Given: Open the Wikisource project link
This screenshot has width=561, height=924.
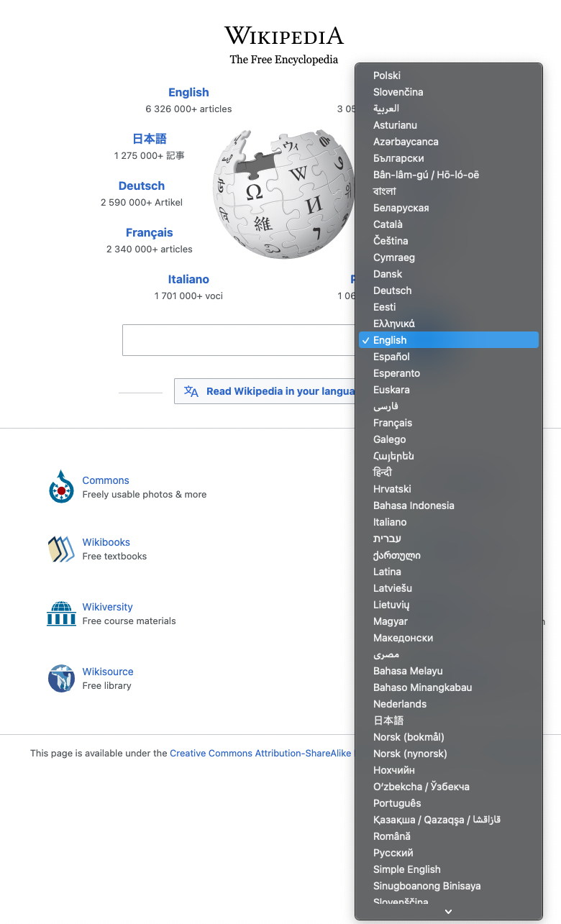Looking at the screenshot, I should pos(108,672).
